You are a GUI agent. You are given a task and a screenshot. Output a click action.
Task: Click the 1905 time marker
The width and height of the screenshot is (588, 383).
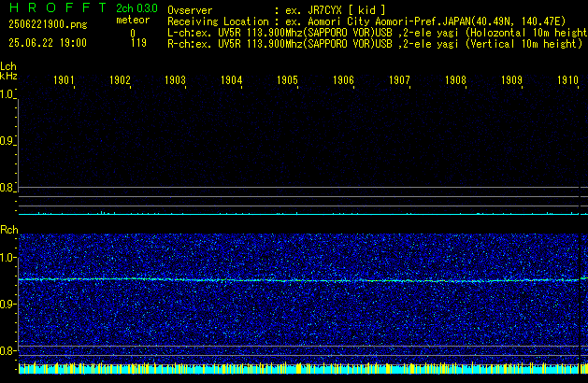tap(287, 80)
